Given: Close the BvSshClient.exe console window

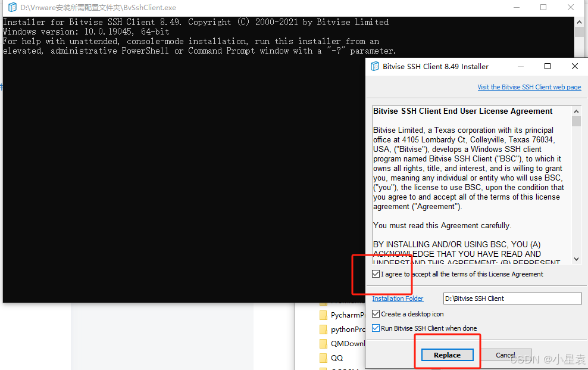Looking at the screenshot, I should (570, 7).
